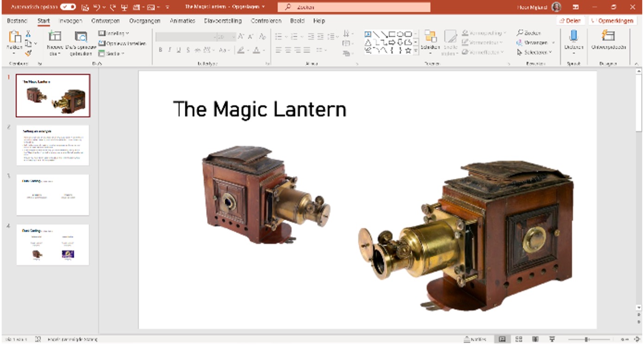The height and width of the screenshot is (345, 644).
Task: Open the Diavoorstelling menu
Action: pyautogui.click(x=222, y=21)
